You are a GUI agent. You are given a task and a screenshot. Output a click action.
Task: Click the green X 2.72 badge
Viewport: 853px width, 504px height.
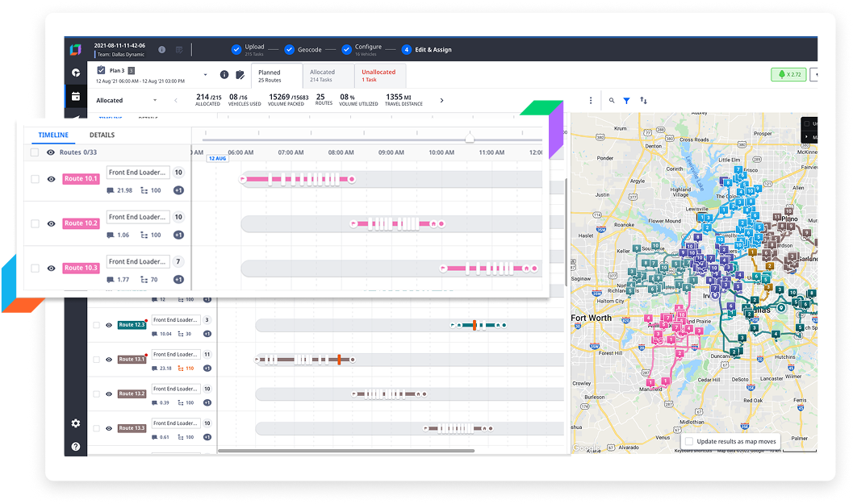(x=788, y=74)
